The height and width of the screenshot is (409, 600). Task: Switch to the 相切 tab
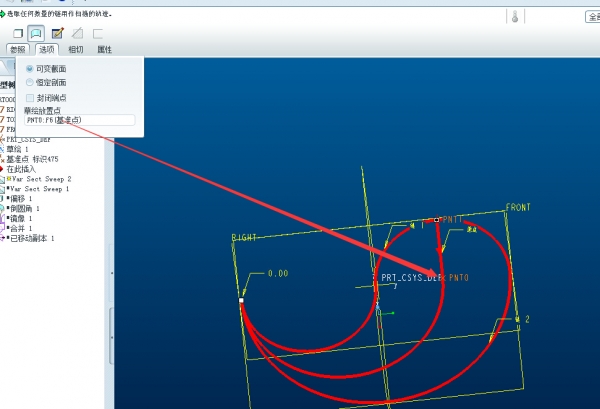coord(76,49)
